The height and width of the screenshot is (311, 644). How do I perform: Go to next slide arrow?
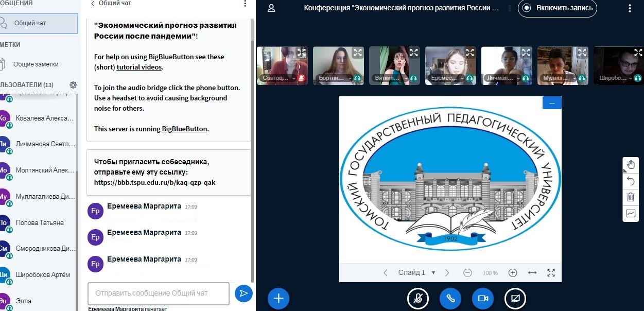(447, 273)
